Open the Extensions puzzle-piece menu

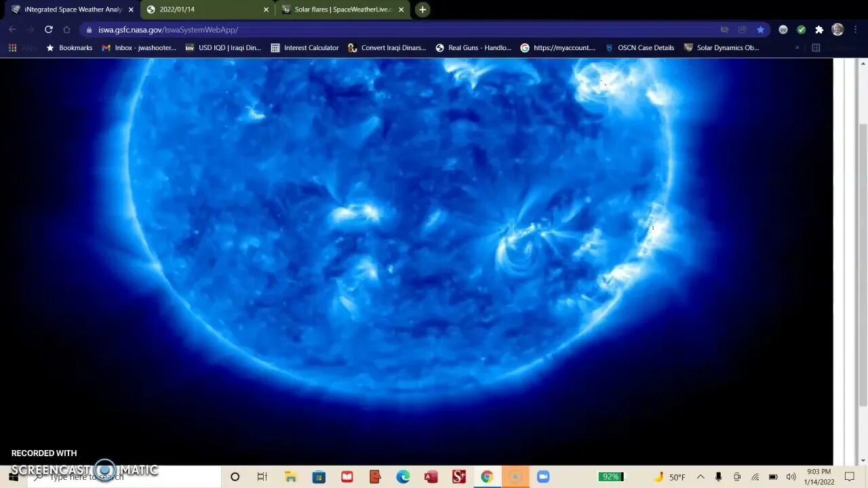click(x=819, y=30)
